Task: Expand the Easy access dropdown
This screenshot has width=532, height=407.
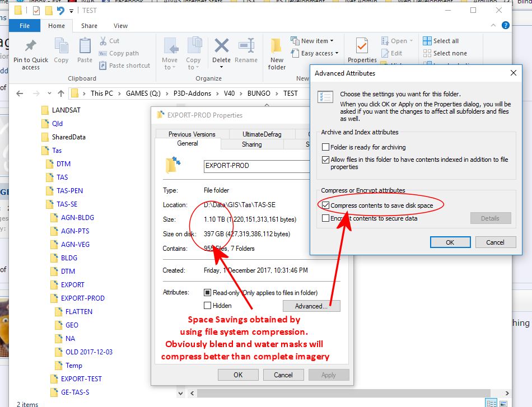Action: [314, 53]
